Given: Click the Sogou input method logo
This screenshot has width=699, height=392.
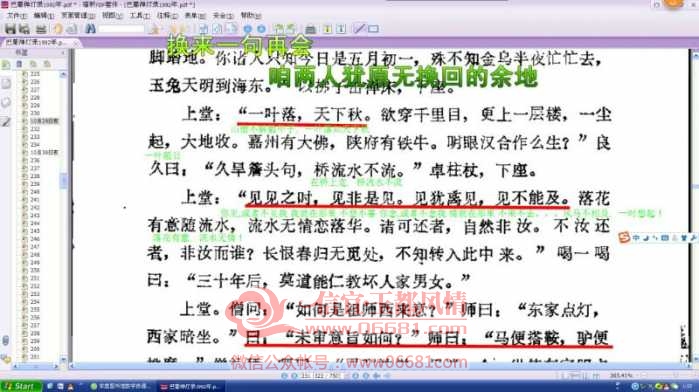Looking at the screenshot, I should (x=624, y=238).
